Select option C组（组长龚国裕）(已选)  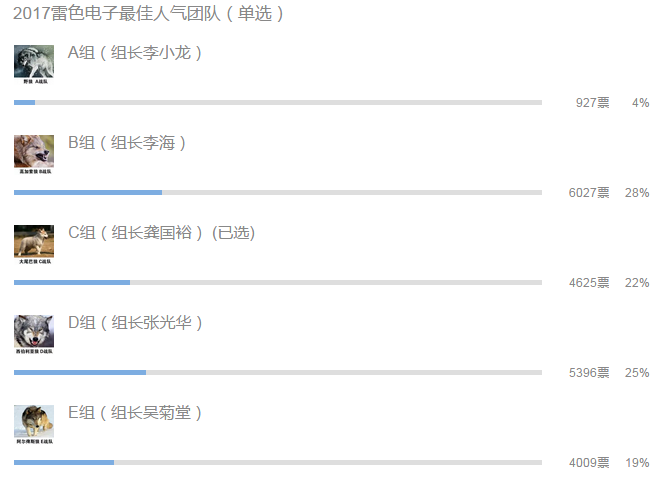coord(161,233)
